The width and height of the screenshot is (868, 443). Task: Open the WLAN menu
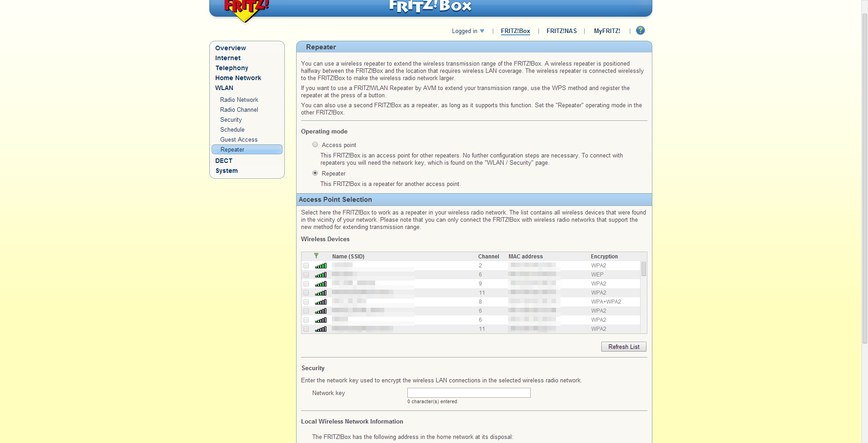tap(224, 88)
